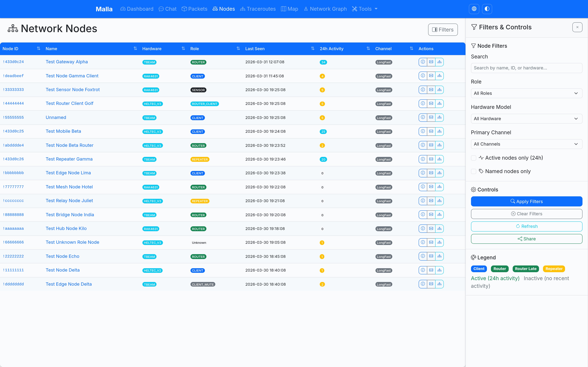Open the All Roles dropdown
The image size is (588, 367).
coord(527,93)
